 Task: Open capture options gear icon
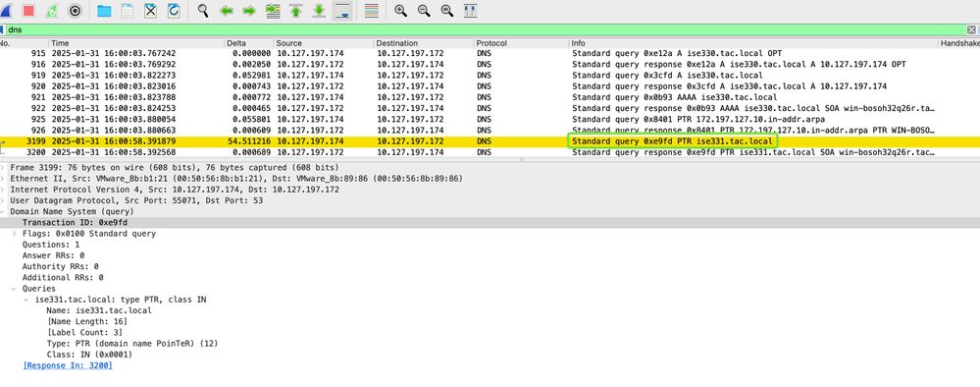pyautogui.click(x=75, y=10)
